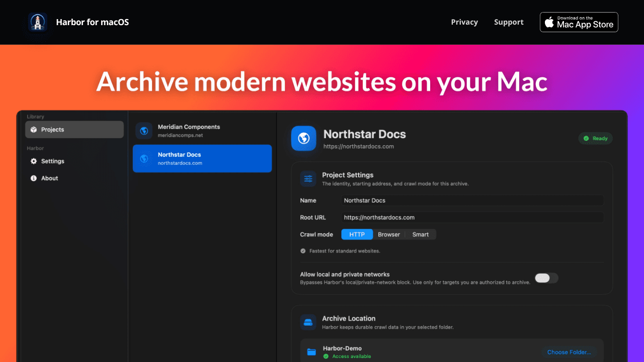Click the Harbor for macOS title

tap(93, 22)
